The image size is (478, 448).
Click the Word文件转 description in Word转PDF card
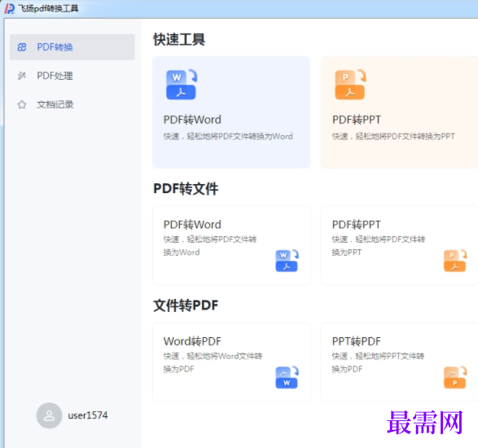point(213,356)
